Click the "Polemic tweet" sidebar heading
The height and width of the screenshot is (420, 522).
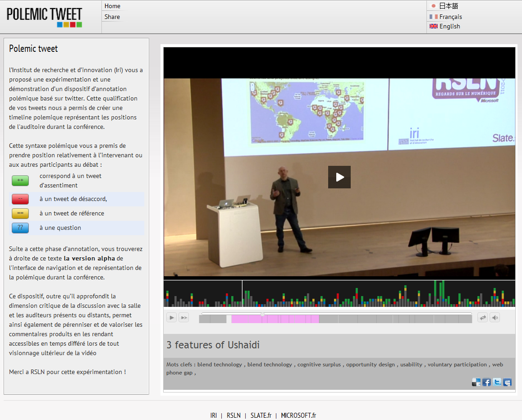point(33,49)
